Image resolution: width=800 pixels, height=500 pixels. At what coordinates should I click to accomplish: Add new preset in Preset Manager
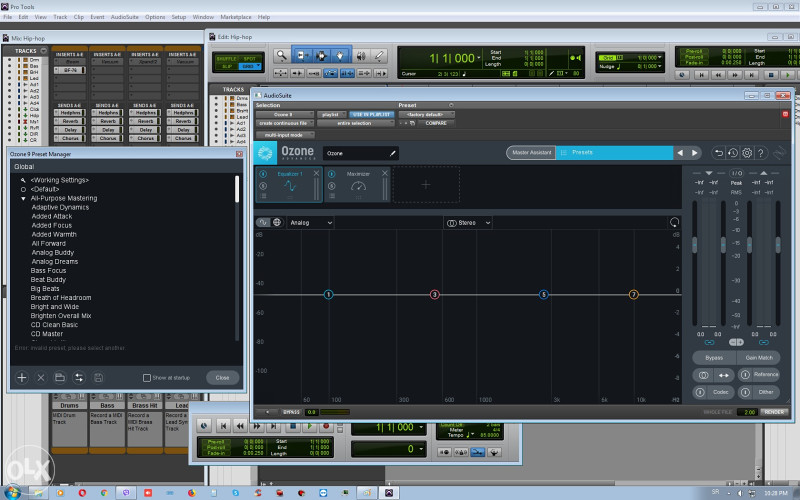22,378
